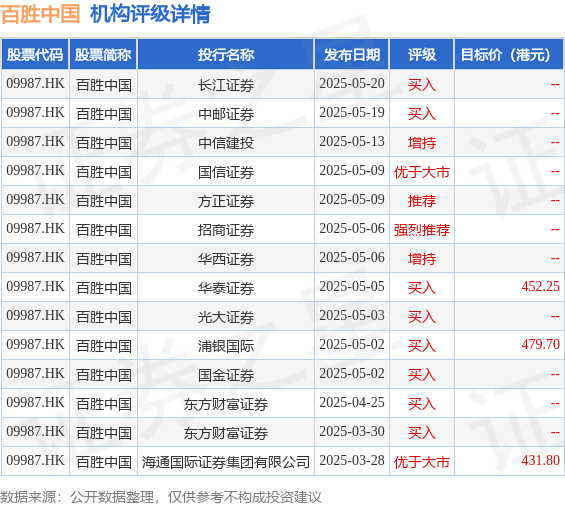The image size is (565, 506).
Task: Click the 百胜中国 orange title text
Action: 40,14
